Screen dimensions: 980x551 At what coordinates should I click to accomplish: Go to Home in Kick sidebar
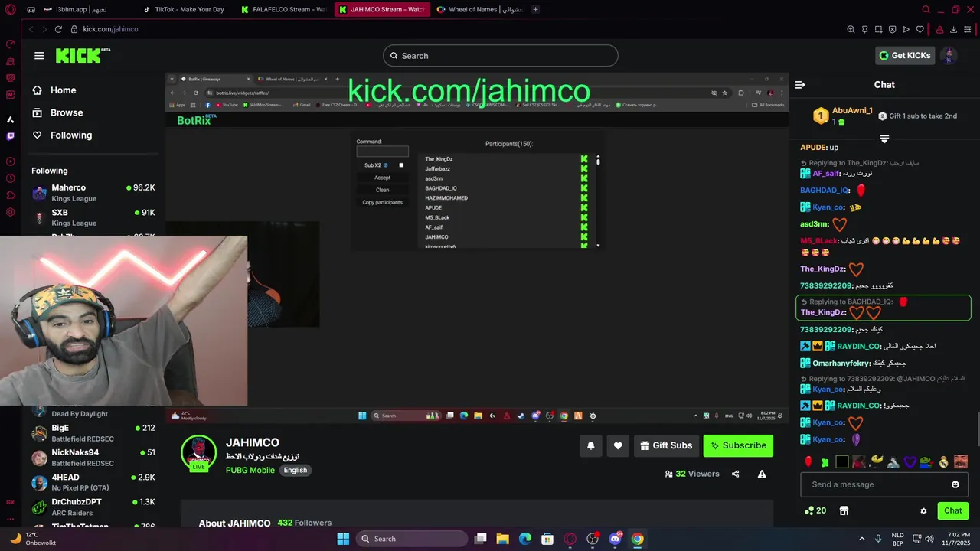point(54,90)
